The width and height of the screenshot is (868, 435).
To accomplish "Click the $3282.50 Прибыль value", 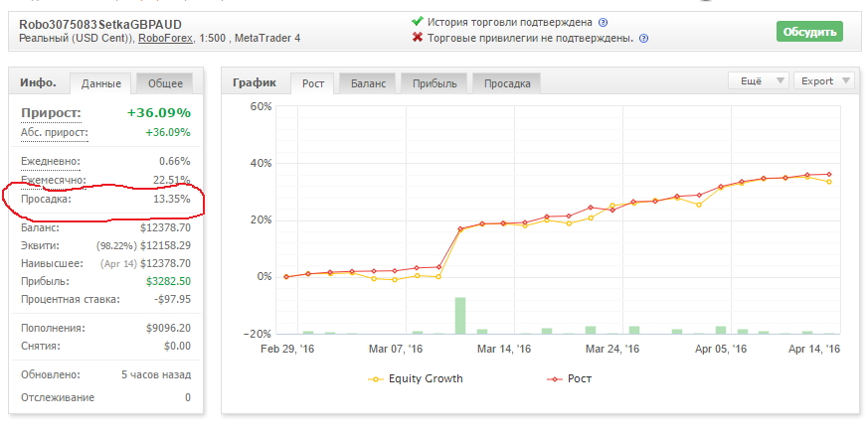I will coord(168,281).
